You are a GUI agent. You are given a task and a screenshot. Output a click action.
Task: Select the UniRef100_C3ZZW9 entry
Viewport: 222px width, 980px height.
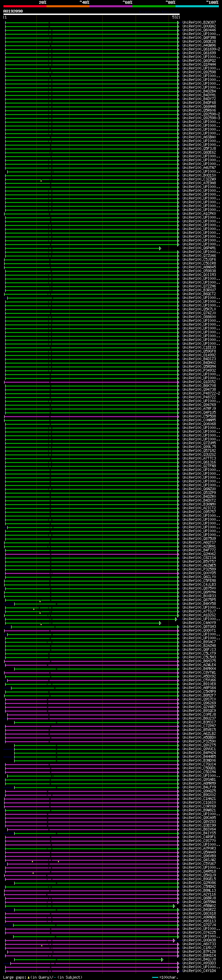coord(199,180)
